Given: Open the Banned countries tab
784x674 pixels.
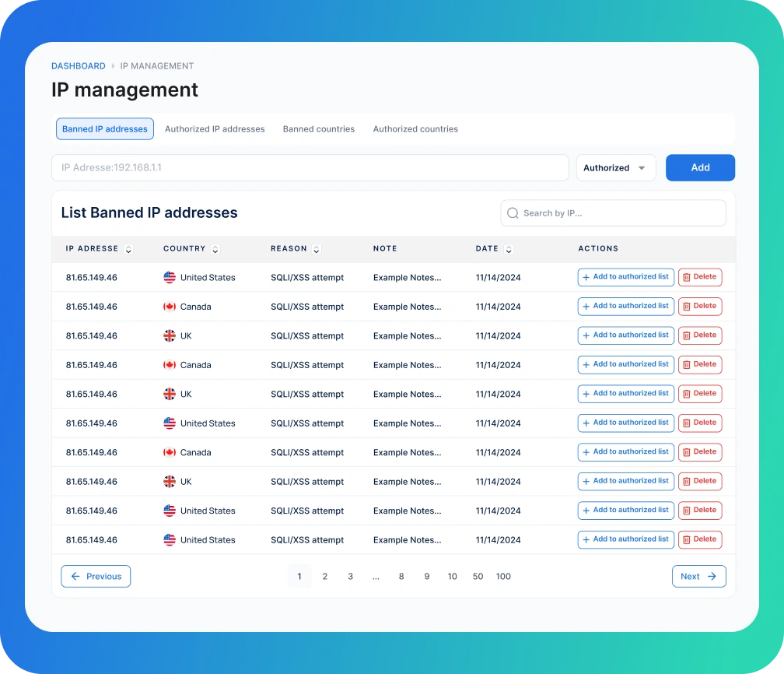Looking at the screenshot, I should pyautogui.click(x=319, y=129).
